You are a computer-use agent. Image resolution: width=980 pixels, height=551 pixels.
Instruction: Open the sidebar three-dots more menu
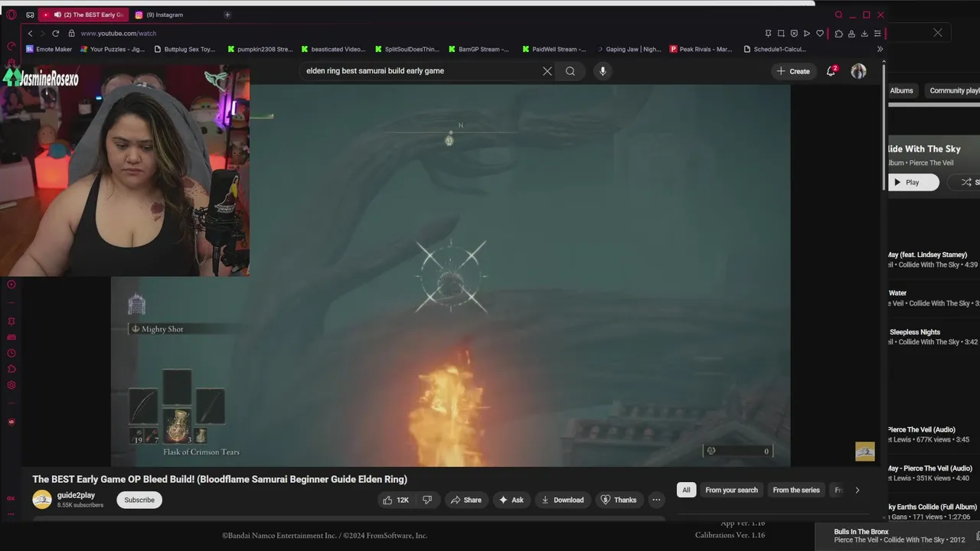pyautogui.click(x=11, y=514)
